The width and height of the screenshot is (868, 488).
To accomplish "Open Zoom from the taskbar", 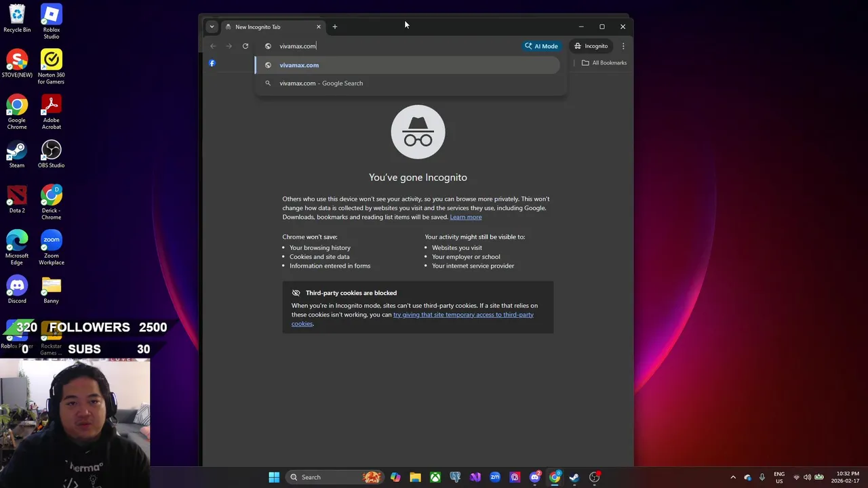I will [495, 477].
